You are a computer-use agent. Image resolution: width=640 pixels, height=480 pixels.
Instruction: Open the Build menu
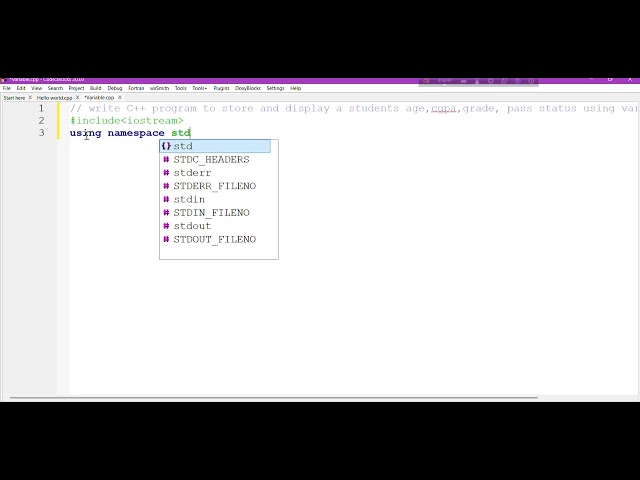pos(96,88)
